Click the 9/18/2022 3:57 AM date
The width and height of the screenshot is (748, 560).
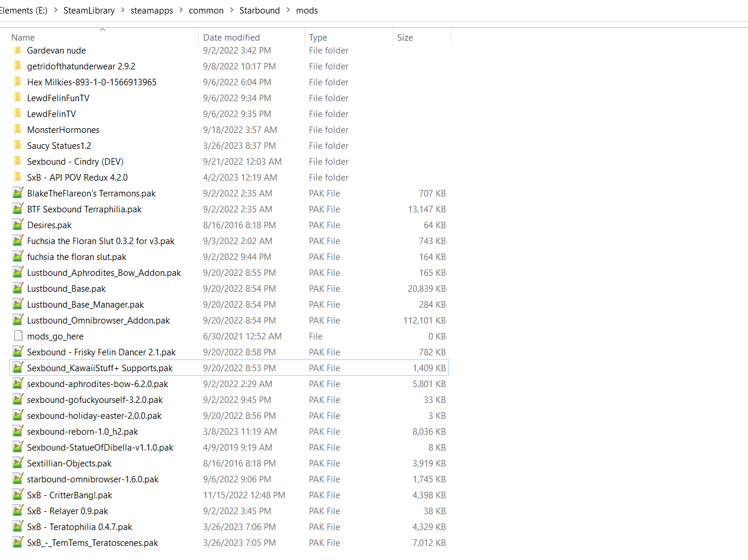tap(240, 129)
